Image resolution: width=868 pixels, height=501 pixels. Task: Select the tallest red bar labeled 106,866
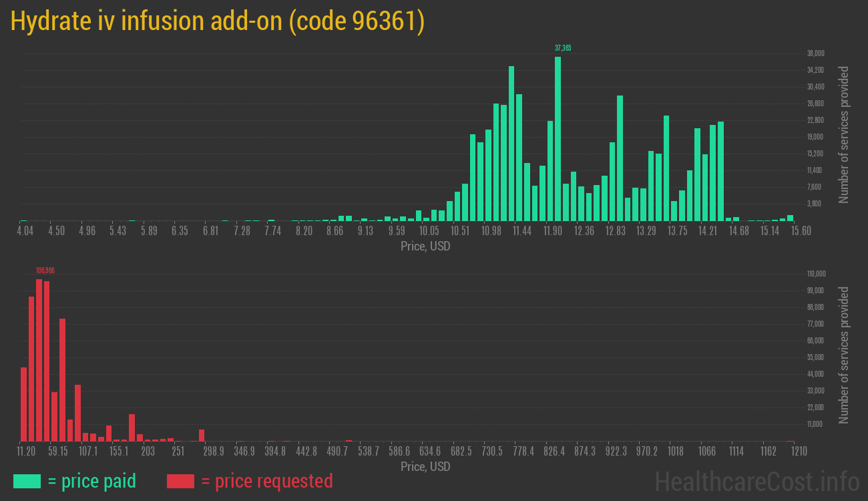coord(39,360)
